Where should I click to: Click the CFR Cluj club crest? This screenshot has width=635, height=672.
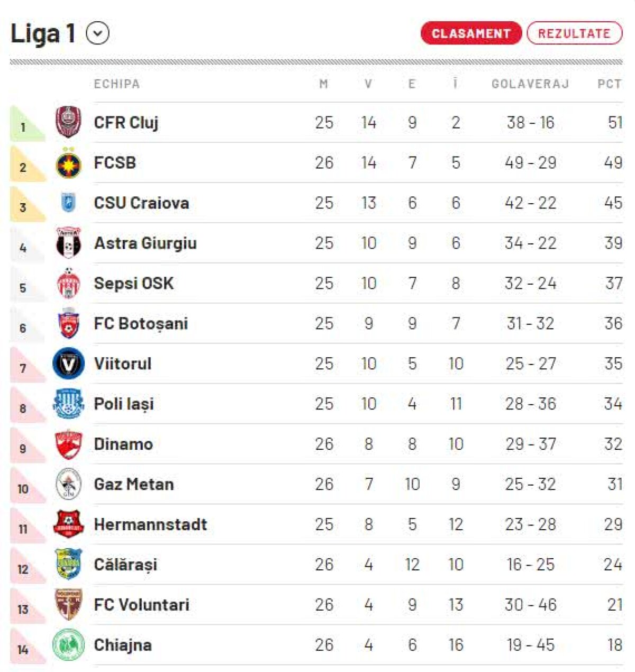click(x=68, y=122)
